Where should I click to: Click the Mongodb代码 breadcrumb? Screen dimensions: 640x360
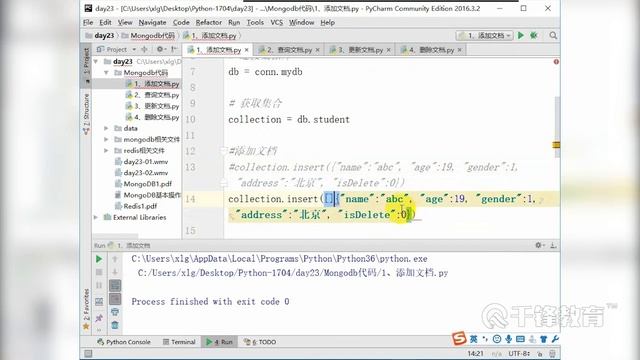coord(149,36)
